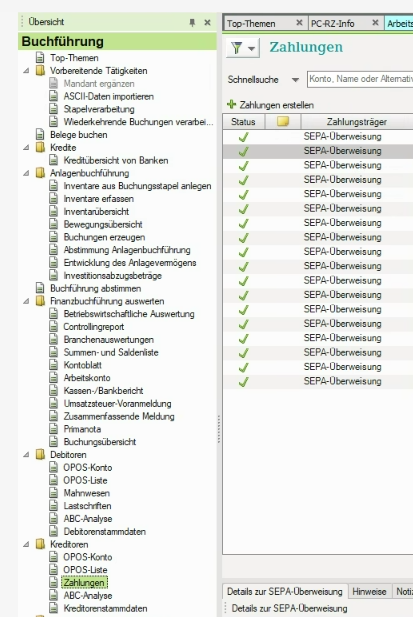The image size is (413, 617).
Task: Focus the Konto, Name search input field
Action: tap(360, 79)
